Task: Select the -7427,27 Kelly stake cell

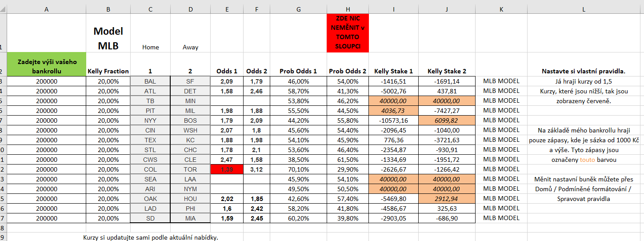Action: coord(447,111)
